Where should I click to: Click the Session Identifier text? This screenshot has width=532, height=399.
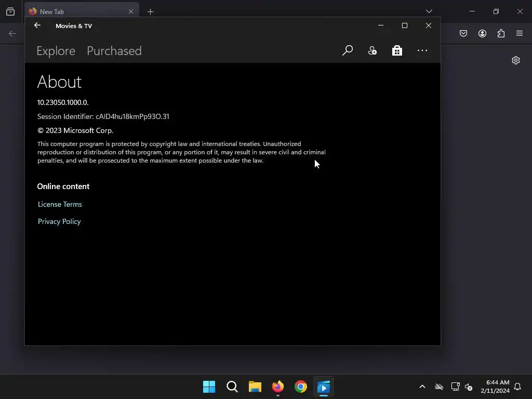pos(103,116)
